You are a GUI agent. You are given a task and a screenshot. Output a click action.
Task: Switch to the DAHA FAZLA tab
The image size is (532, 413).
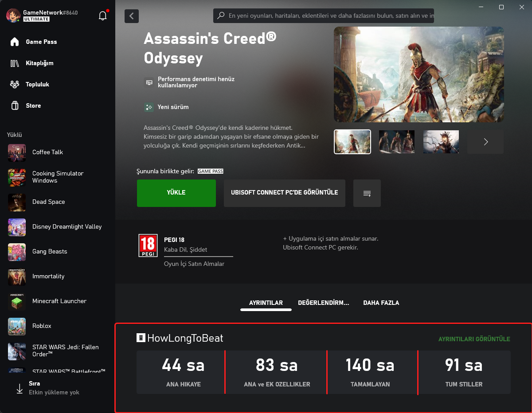click(x=381, y=303)
